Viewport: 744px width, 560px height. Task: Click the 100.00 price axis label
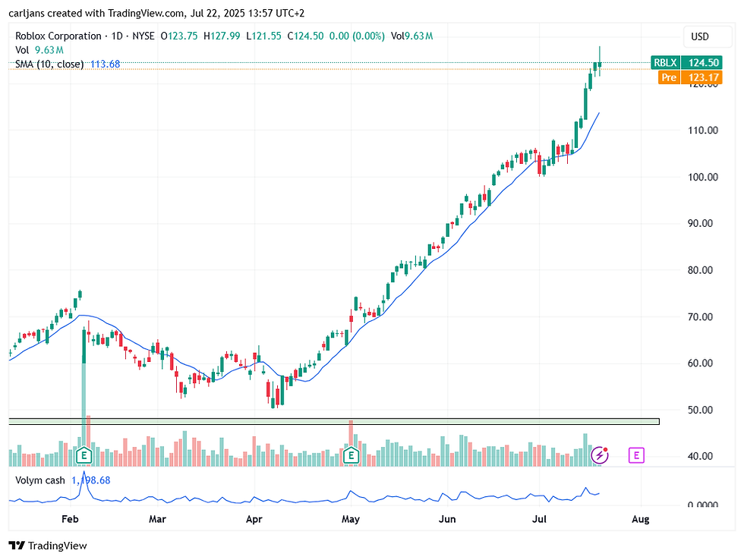703,177
